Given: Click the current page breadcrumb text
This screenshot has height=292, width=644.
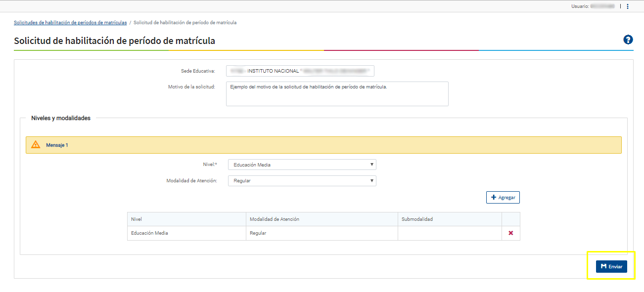Looking at the screenshot, I should tap(184, 23).
